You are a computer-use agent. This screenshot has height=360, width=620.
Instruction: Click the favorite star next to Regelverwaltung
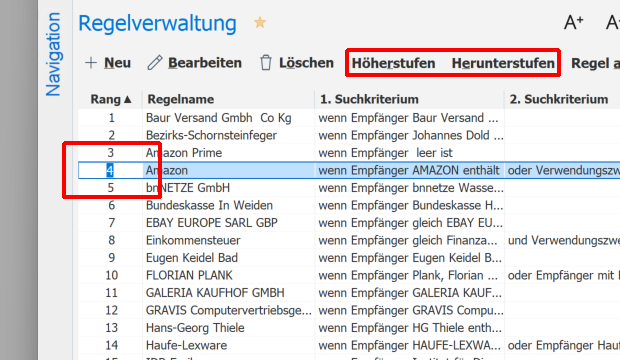(x=260, y=23)
